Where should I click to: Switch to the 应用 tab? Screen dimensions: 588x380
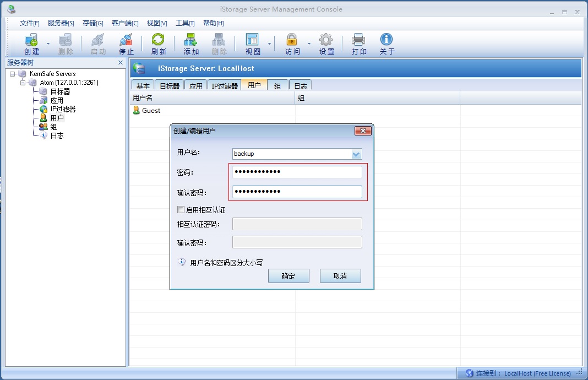pos(196,86)
